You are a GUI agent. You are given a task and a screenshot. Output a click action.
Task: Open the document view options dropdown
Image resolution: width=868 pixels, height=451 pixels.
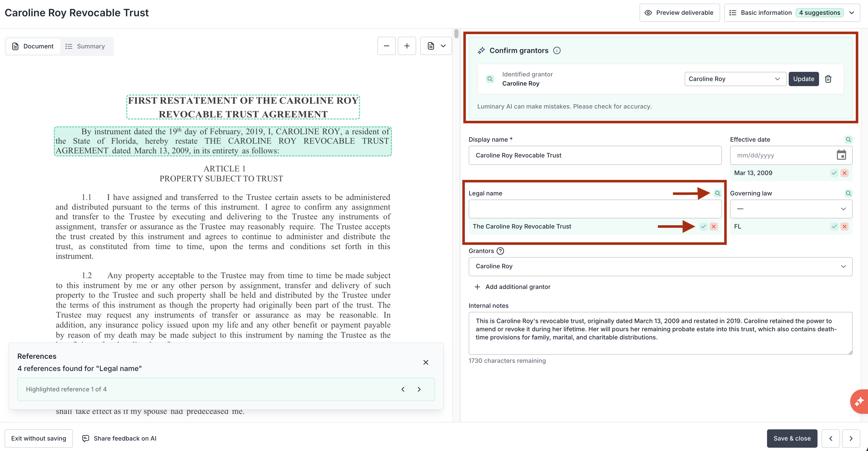(436, 46)
